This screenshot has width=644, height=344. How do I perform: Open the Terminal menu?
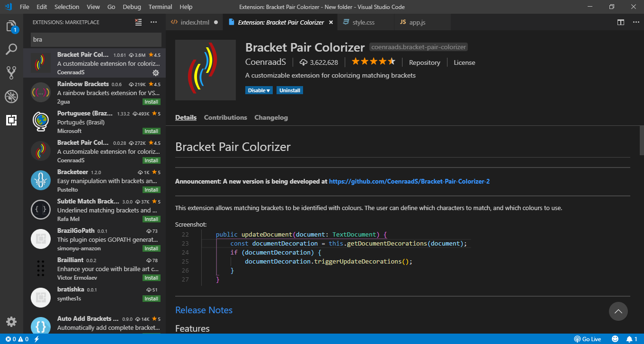click(160, 7)
